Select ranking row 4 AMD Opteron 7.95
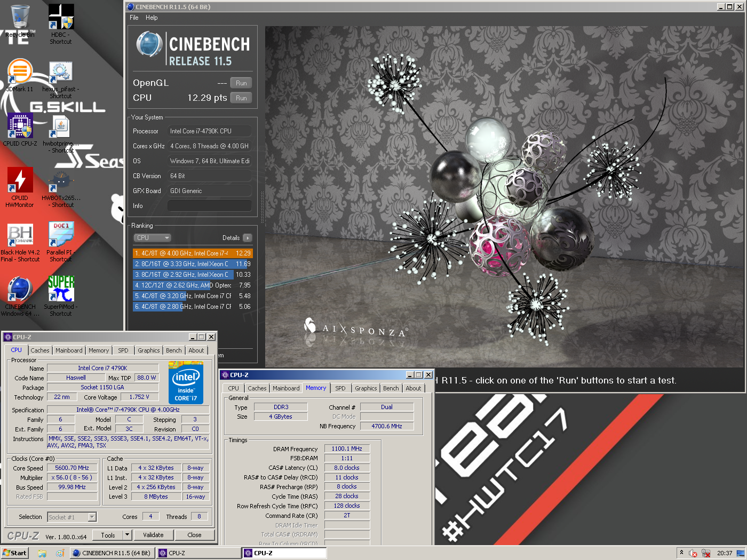Viewport: 747px width, 560px height. 193,285
